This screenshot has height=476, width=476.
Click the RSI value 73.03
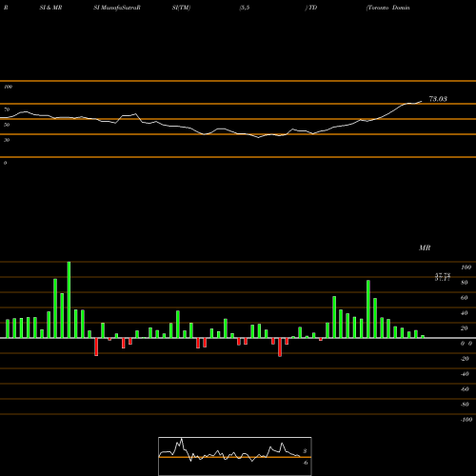pos(438,99)
